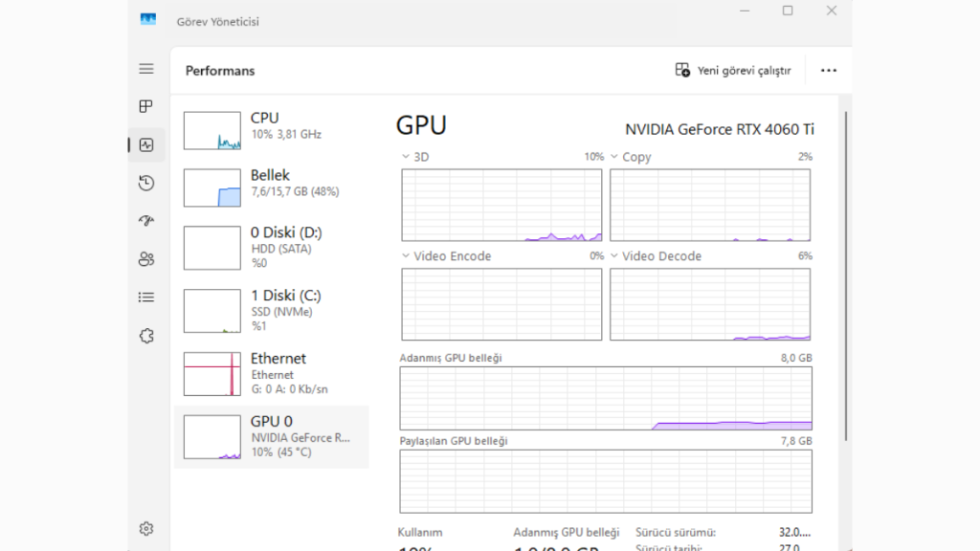Image resolution: width=980 pixels, height=551 pixels.
Task: Open the Users page icon
Action: point(146,259)
